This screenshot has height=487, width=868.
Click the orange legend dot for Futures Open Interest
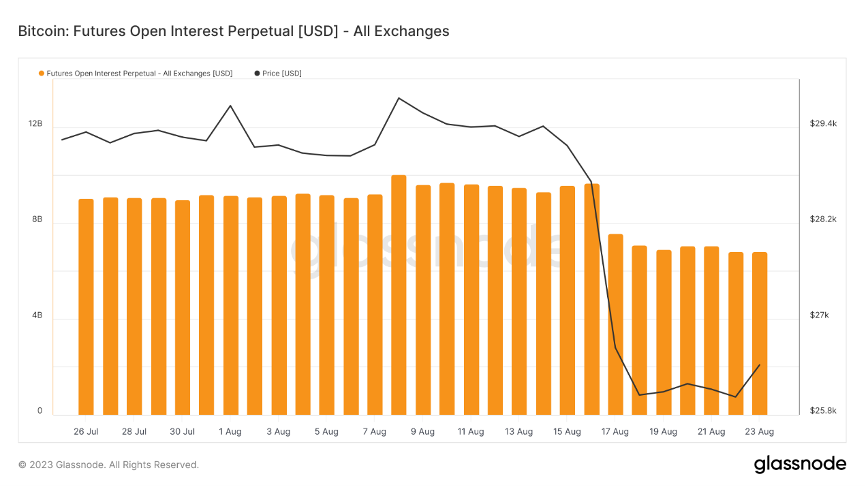42,74
